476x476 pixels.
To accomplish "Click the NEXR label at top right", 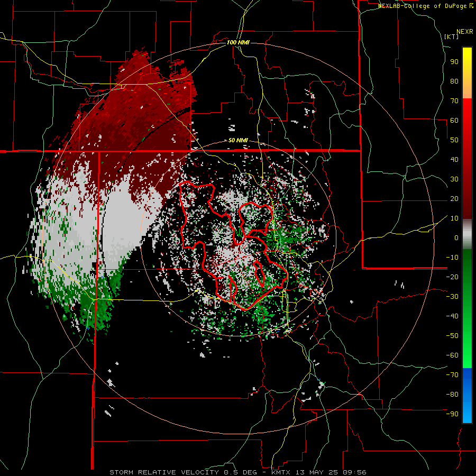I will click(x=465, y=32).
